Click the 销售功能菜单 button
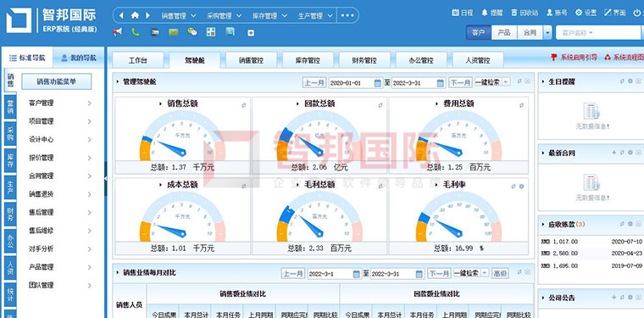Image resolution: width=644 pixels, height=318 pixels. pyautogui.click(x=56, y=81)
